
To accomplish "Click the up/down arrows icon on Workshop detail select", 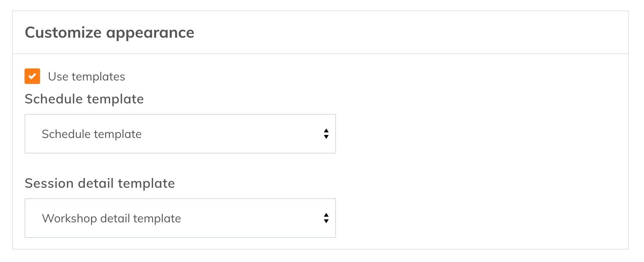I will 326,218.
